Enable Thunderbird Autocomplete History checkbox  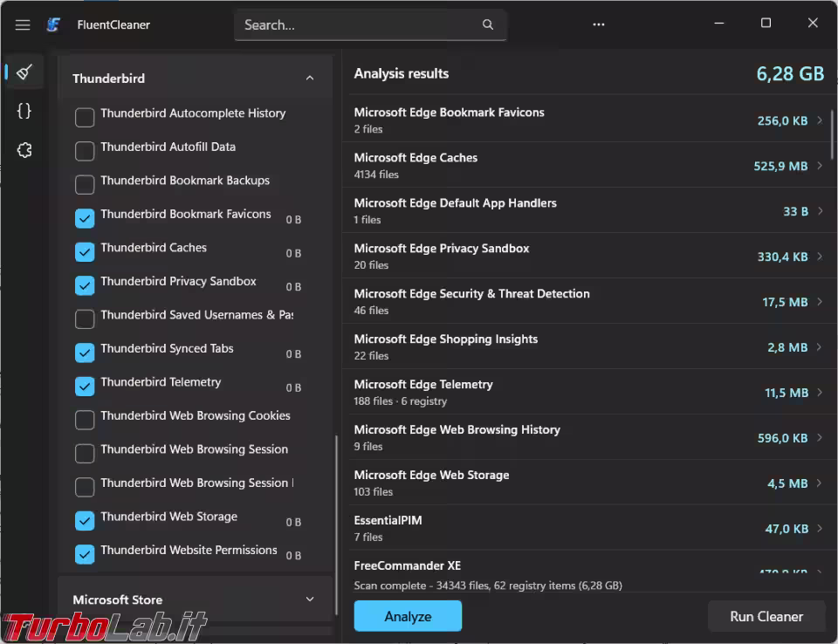[x=85, y=117]
